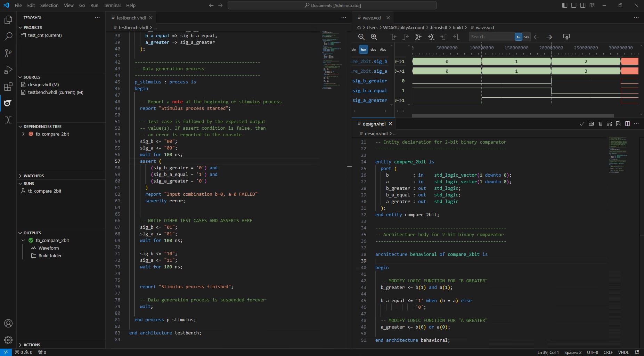
Task: Open the Source Control view
Action: tap(8, 53)
